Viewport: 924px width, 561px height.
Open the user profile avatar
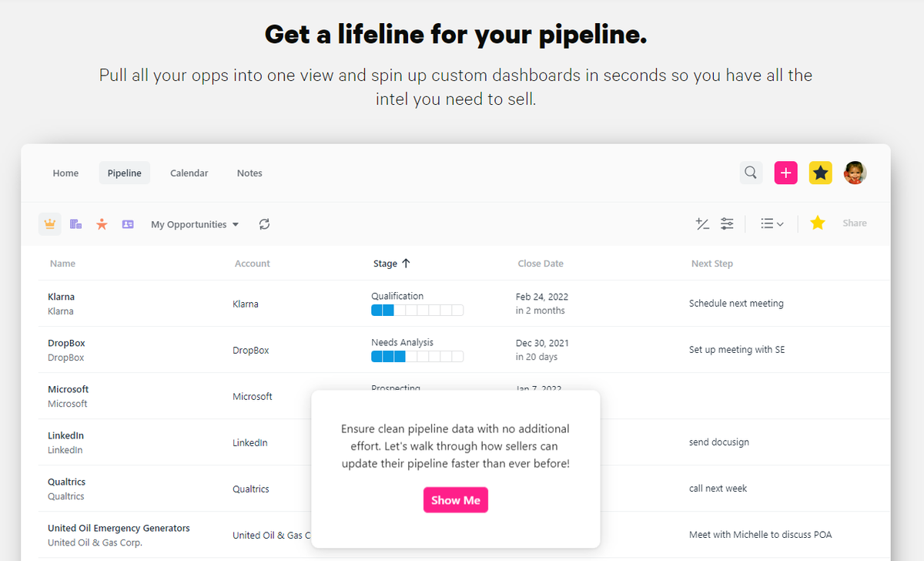coord(855,173)
